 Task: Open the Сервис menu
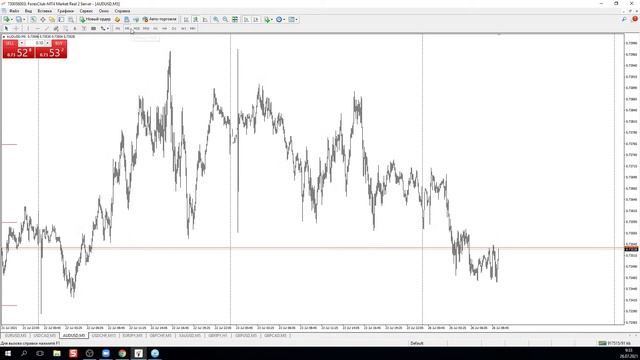[x=86, y=11]
